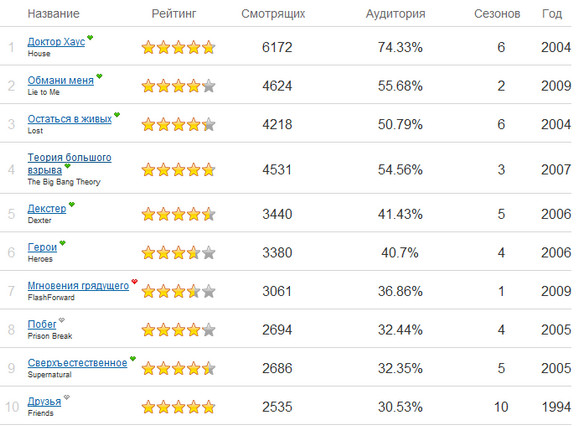Click the green heart next to Остаться в живых

pyautogui.click(x=117, y=114)
